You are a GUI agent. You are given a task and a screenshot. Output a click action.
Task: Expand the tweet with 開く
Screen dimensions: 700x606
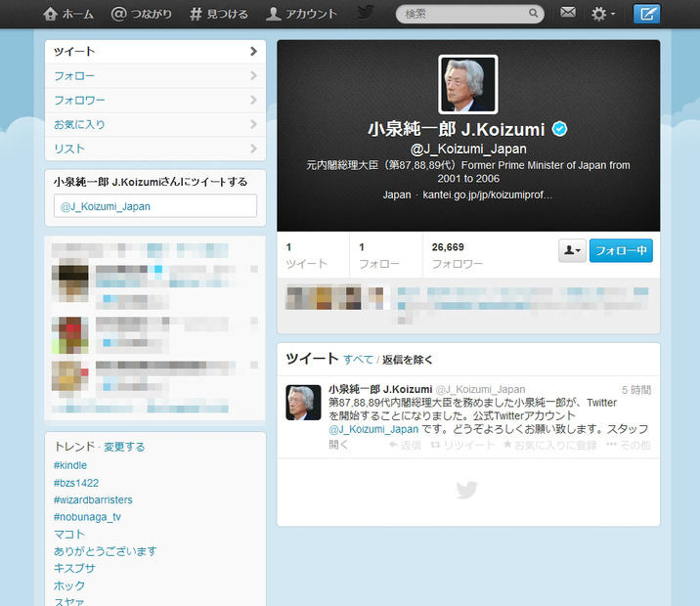338,445
